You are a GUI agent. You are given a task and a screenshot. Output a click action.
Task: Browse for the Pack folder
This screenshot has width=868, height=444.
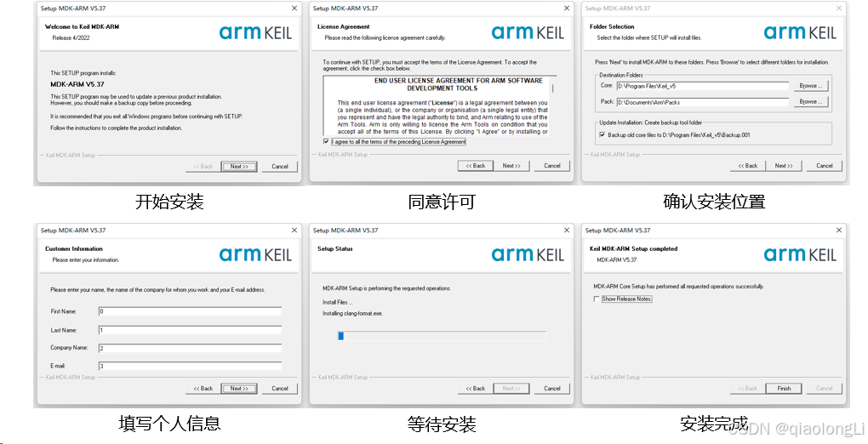coord(811,102)
